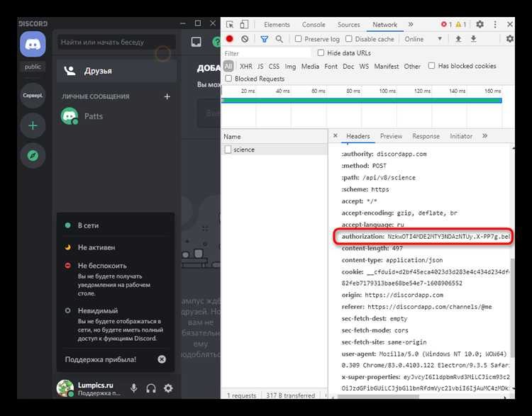Switch to the Sources tab
The width and height of the screenshot is (532, 416).
pos(348,25)
